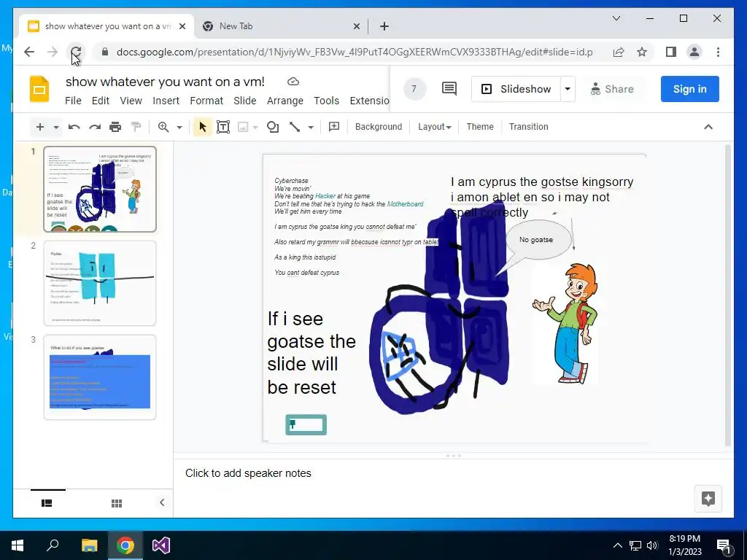The height and width of the screenshot is (560, 747).
Task: Toggle the Chrome side panel icon
Action: (671, 52)
